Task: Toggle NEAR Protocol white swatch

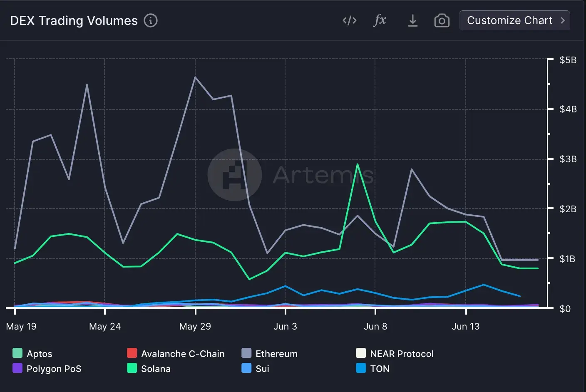Action: click(x=361, y=353)
